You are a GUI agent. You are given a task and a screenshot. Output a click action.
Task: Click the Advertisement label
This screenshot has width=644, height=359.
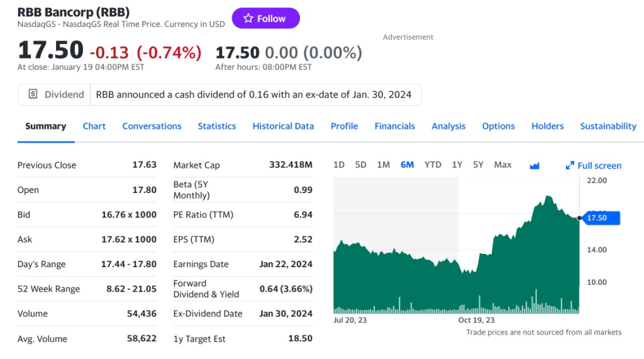(408, 37)
